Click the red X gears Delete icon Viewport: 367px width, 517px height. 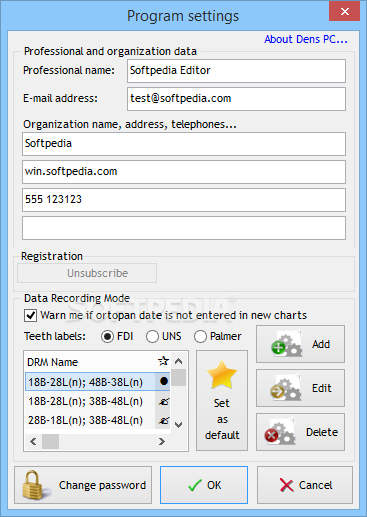click(280, 432)
